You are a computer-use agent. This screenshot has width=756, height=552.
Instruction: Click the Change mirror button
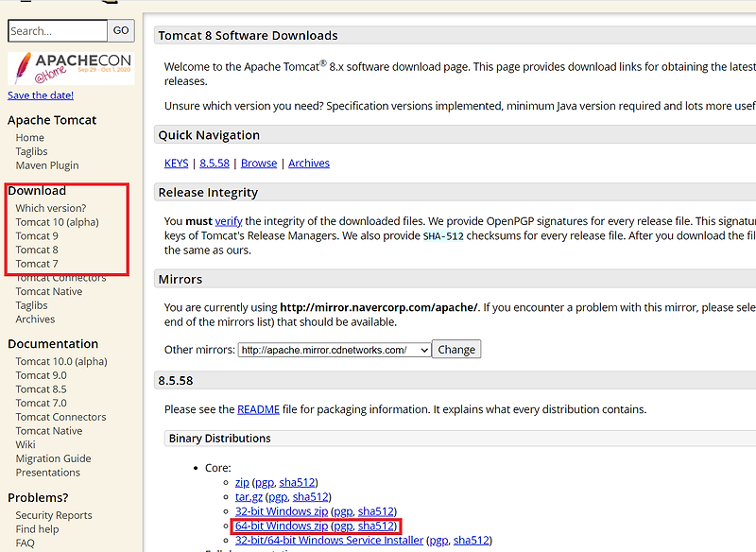[456, 350]
